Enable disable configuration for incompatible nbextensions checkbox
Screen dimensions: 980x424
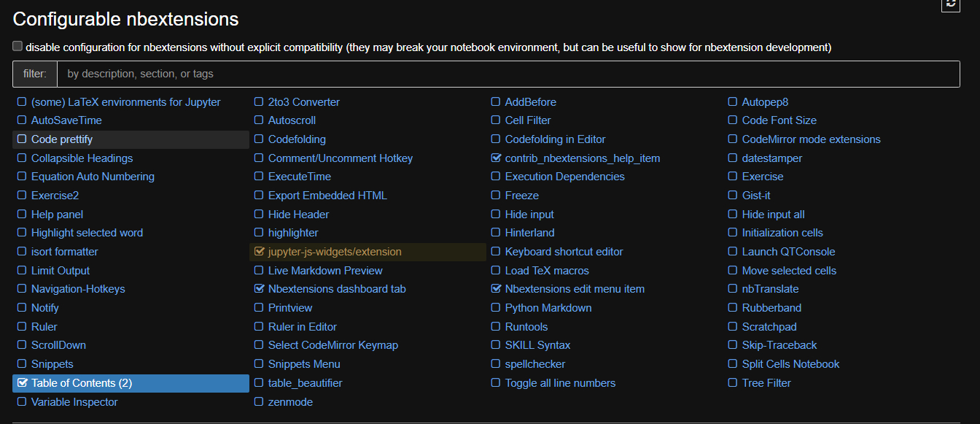tap(17, 46)
